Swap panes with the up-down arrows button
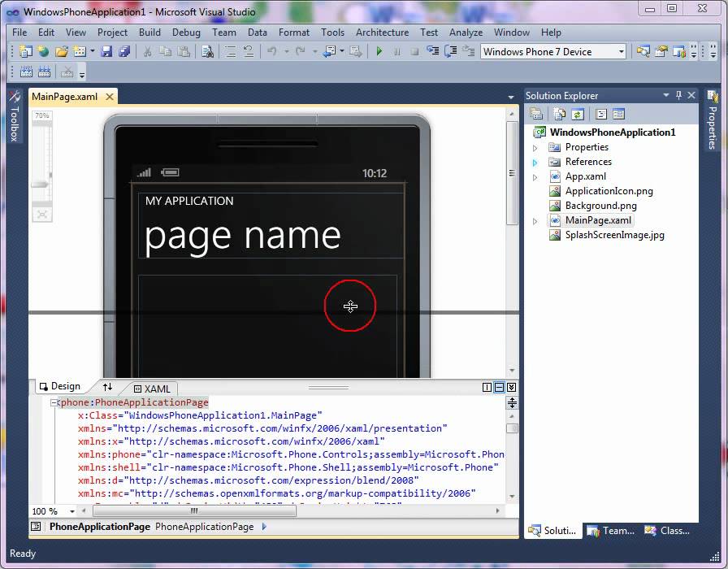The image size is (728, 569). point(108,387)
